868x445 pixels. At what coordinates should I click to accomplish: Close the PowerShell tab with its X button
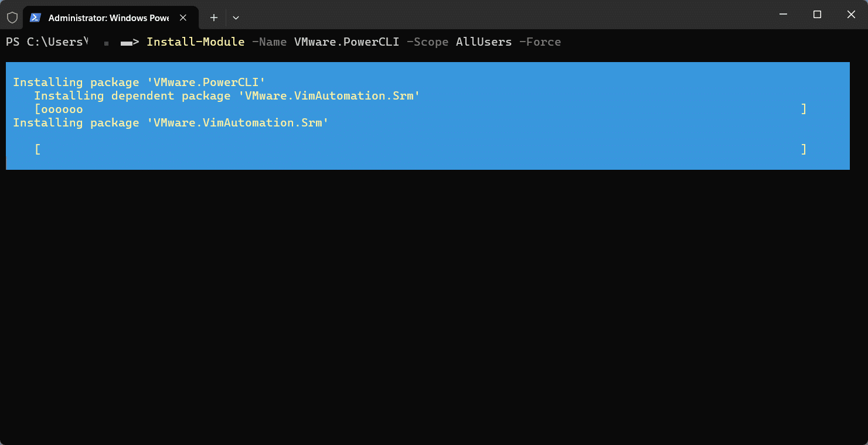pos(182,18)
